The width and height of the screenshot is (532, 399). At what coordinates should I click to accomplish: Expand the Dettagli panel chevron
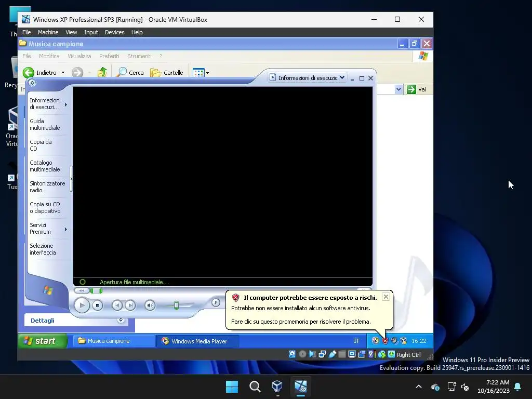click(x=121, y=320)
